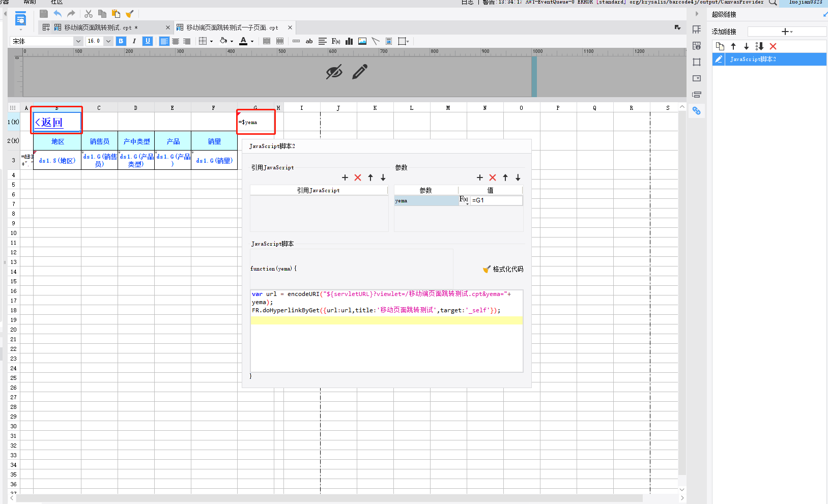
Task: Click the search magnifier in the top bar
Action: click(773, 3)
